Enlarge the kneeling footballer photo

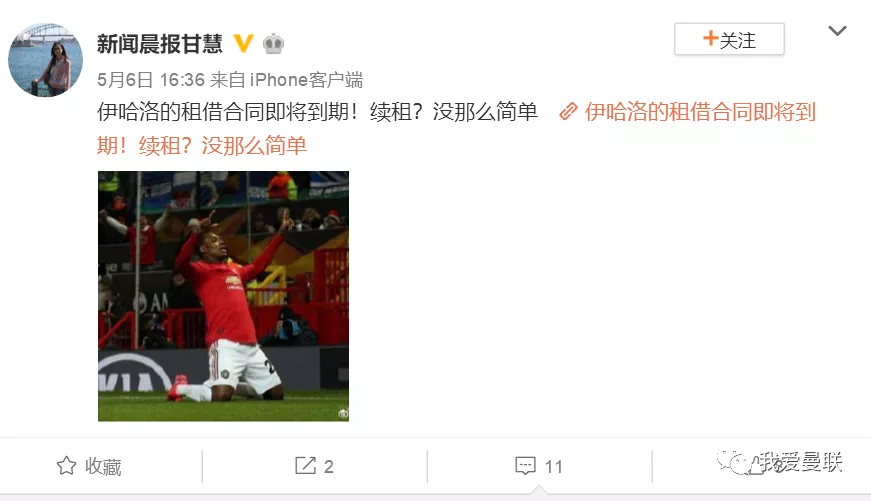(x=223, y=296)
